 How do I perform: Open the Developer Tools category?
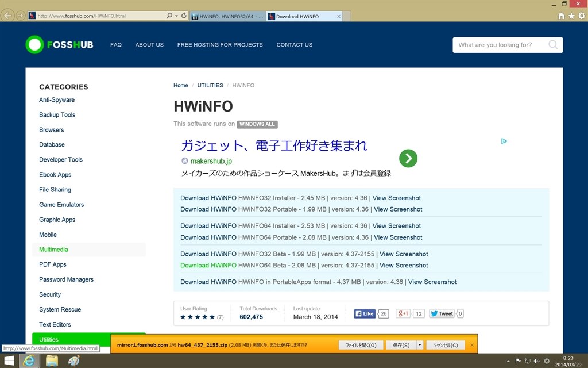61,160
